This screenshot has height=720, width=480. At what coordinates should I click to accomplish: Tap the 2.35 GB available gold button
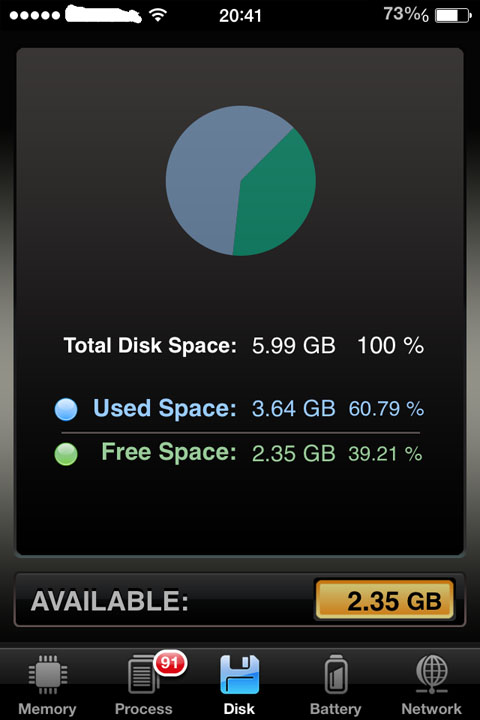coord(385,600)
